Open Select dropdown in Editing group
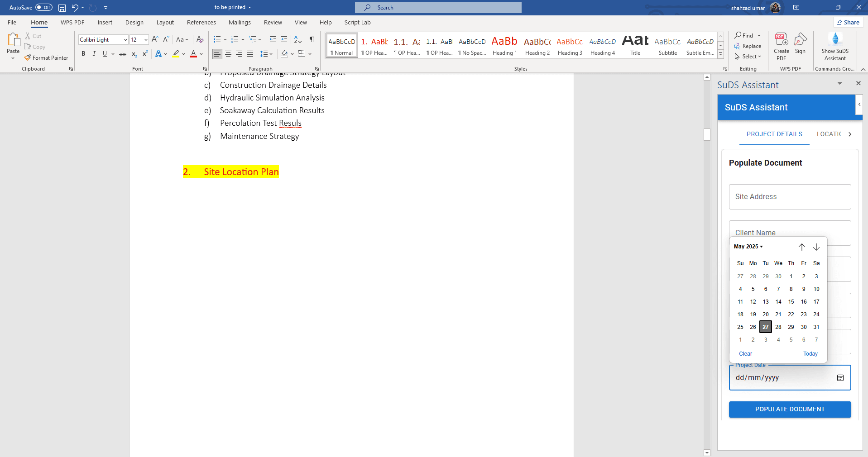This screenshot has height=457, width=868. (748, 57)
